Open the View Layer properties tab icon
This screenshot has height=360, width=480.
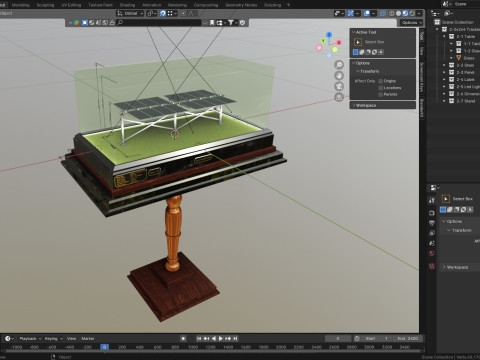[432, 233]
